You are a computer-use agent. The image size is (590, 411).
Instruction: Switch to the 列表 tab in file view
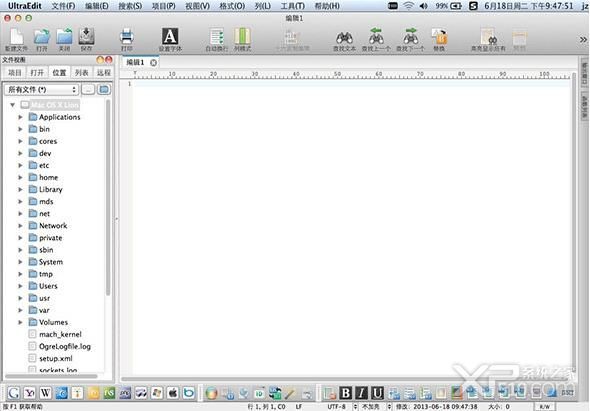[81, 72]
